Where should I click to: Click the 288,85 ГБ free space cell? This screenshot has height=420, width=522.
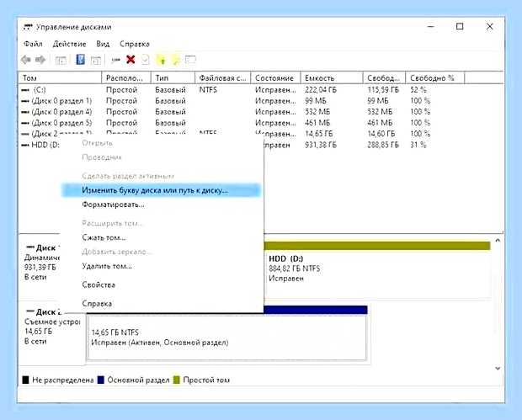(x=383, y=145)
